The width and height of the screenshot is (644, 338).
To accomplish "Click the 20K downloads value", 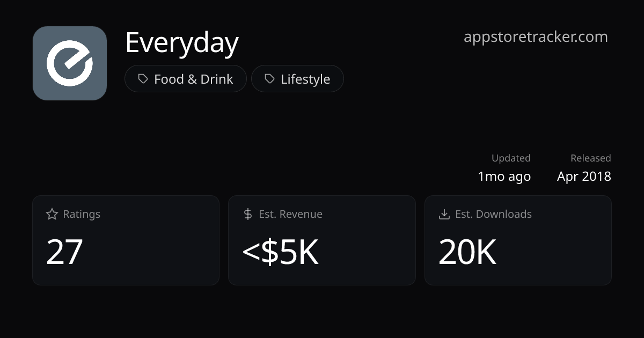I will 467,252.
